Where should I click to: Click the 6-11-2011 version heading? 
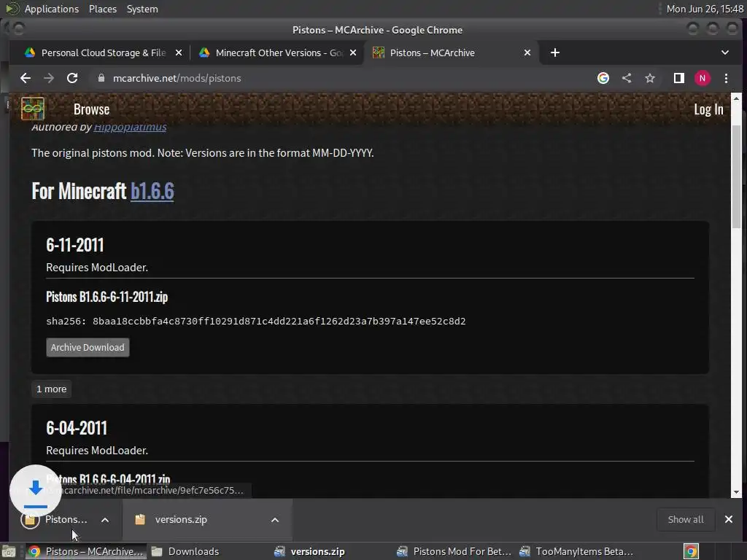75,245
